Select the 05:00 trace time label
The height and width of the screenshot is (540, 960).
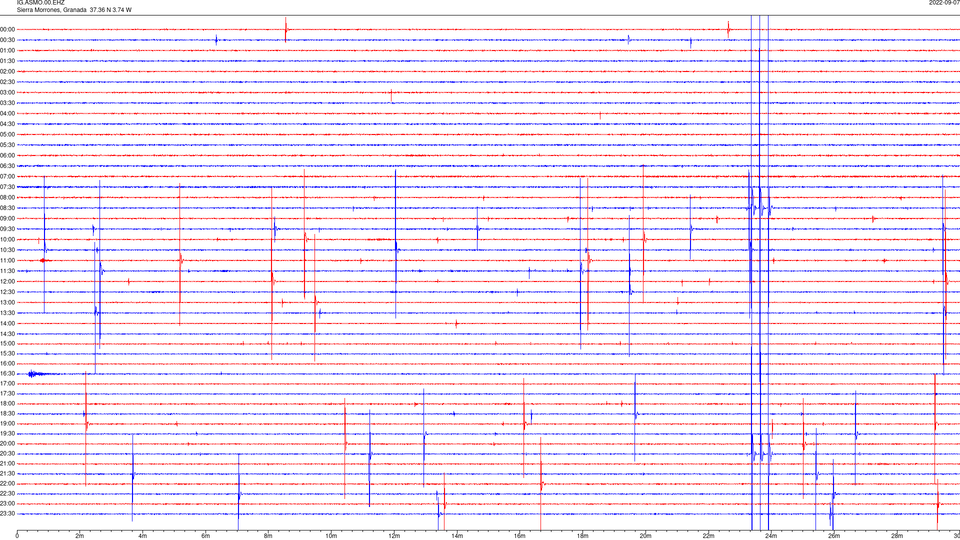pos(7,134)
